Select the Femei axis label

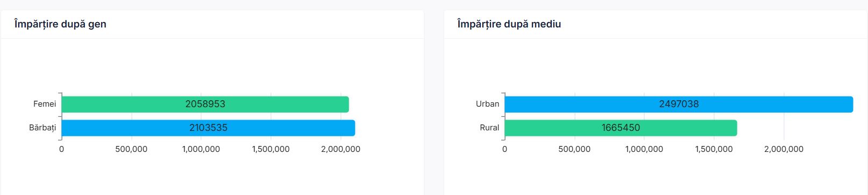pyautogui.click(x=45, y=104)
